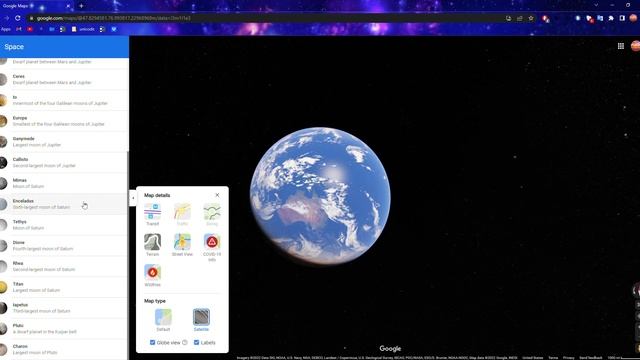Close the Map details panel
The width and height of the screenshot is (640, 360).
coord(217,195)
